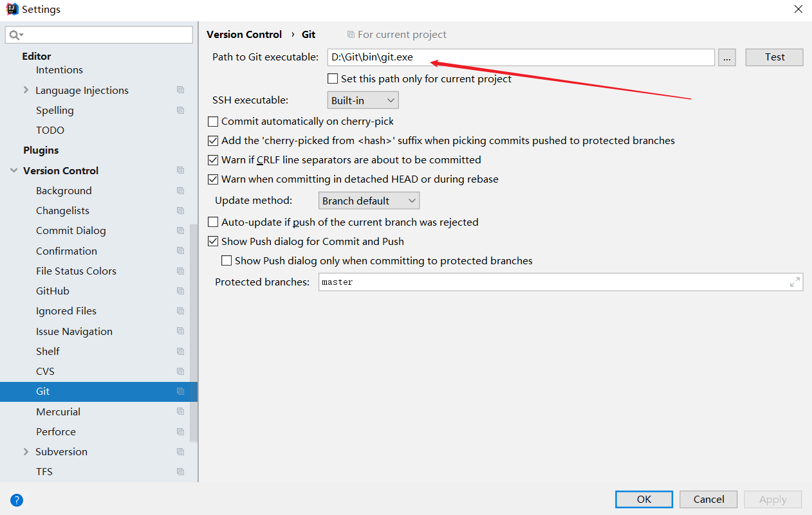812x515 pixels.
Task: Click the project icon beside Mercurial
Action: 180,411
